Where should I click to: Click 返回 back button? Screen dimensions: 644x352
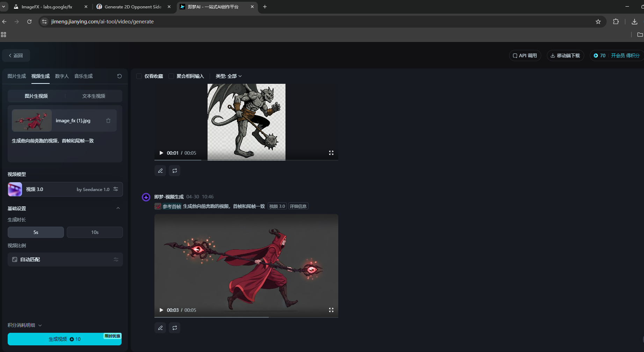(x=16, y=56)
